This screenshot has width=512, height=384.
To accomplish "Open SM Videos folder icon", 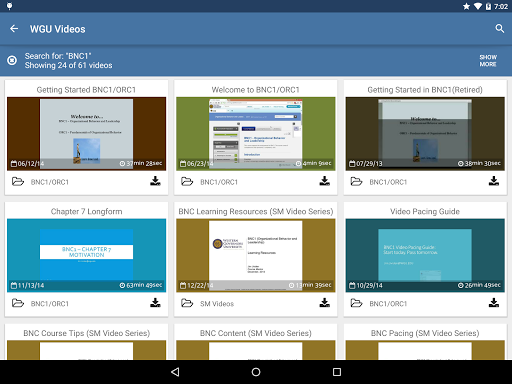I will tap(187, 303).
